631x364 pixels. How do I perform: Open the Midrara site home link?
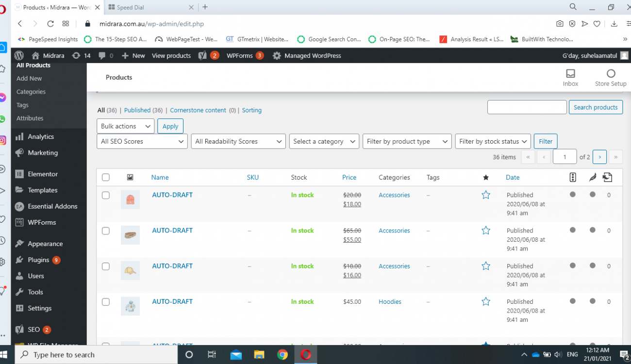pos(48,56)
